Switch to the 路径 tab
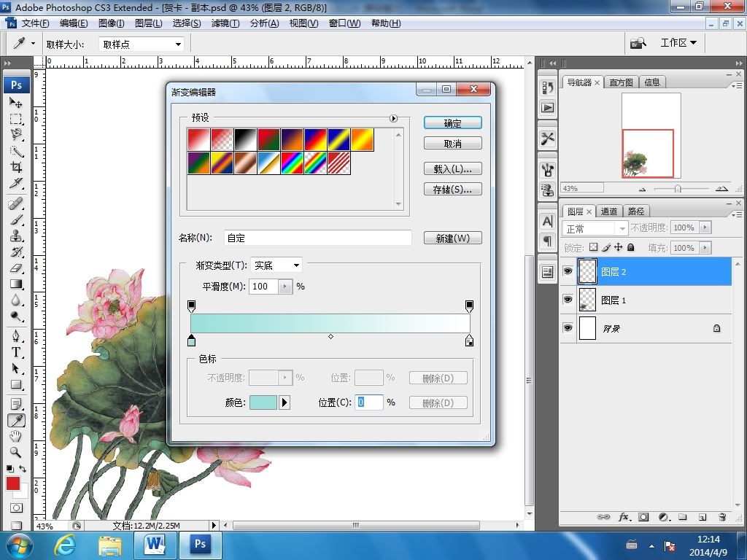Image resolution: width=747 pixels, height=560 pixels. pos(636,211)
